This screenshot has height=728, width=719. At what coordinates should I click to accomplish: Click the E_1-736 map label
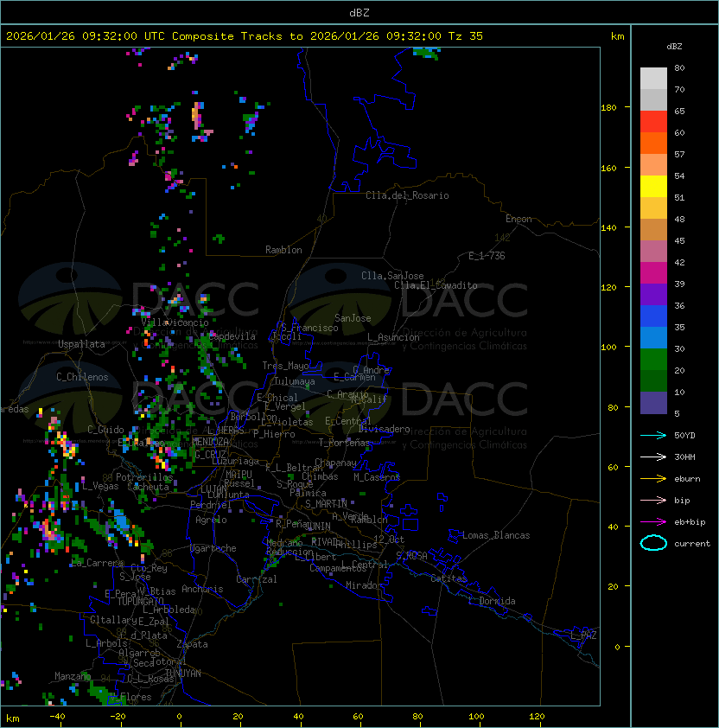[x=487, y=256]
